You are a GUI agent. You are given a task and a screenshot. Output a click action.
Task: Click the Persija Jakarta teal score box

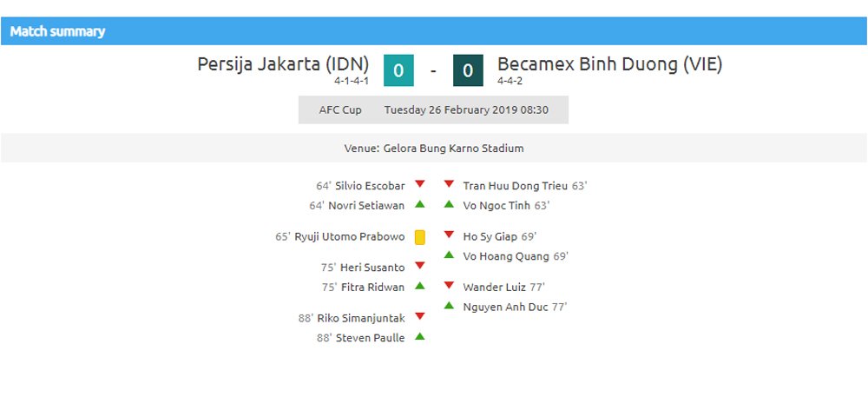pos(398,70)
